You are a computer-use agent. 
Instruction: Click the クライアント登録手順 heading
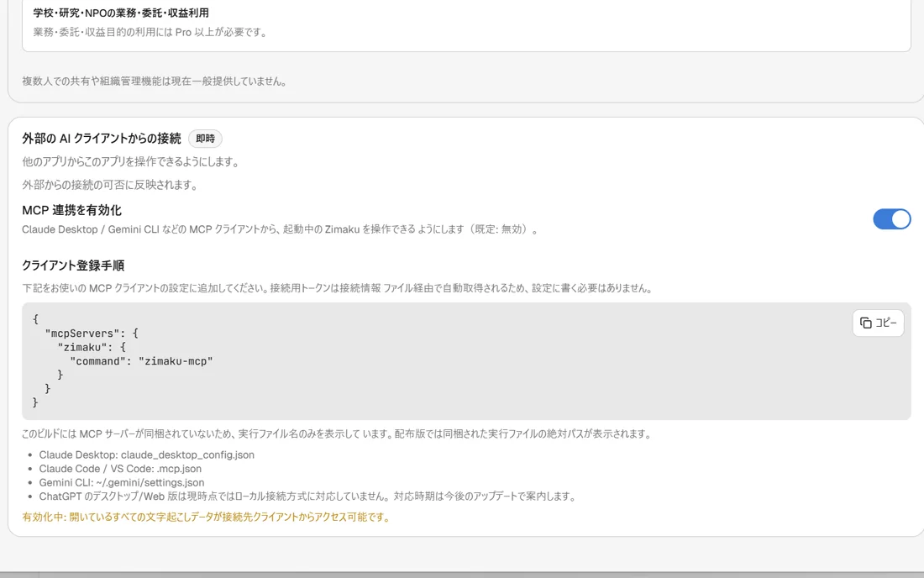(73, 265)
